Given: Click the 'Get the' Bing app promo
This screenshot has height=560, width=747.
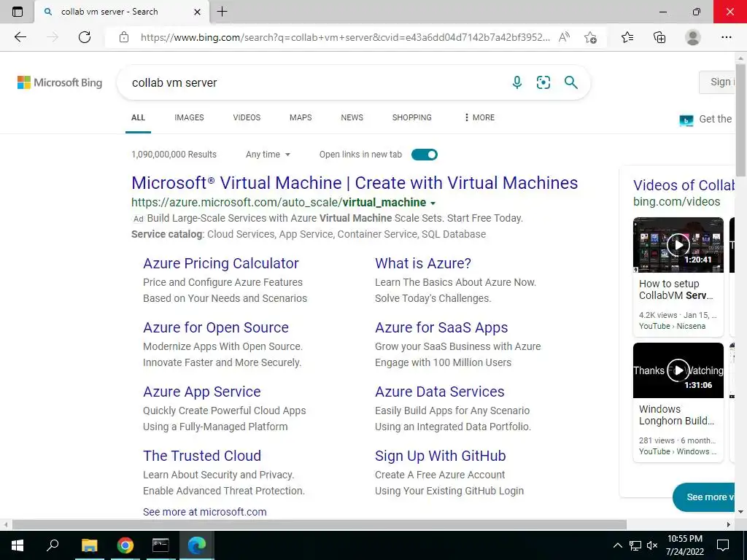Looking at the screenshot, I should click(706, 119).
